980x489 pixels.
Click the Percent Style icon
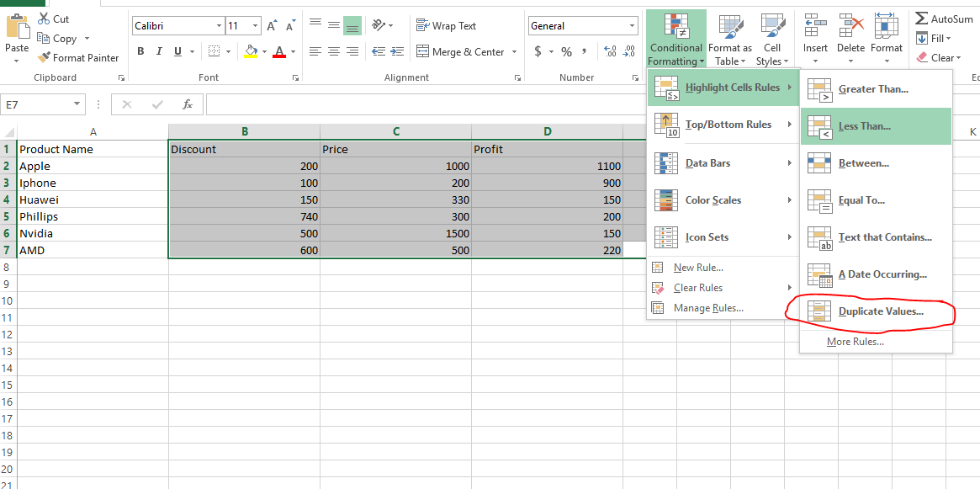click(x=566, y=52)
